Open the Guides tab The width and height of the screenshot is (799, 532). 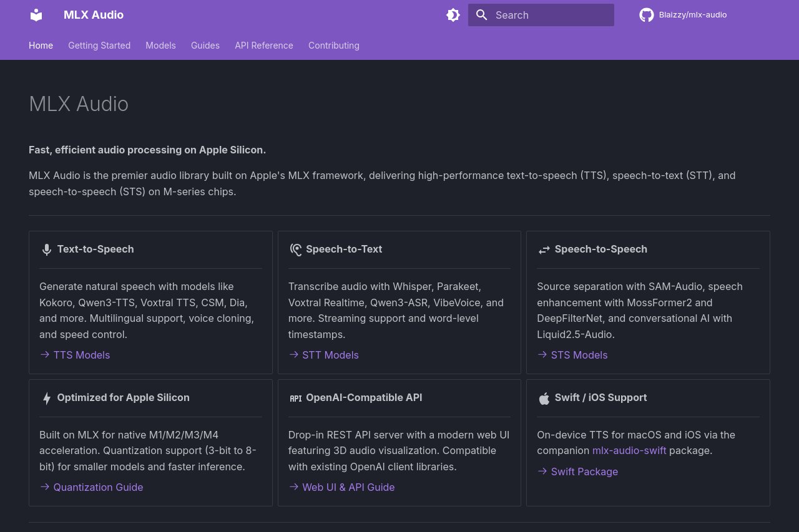click(x=205, y=46)
